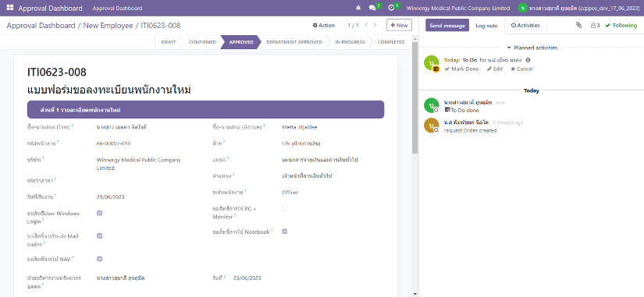Open the apps grid menu icon
This screenshot has width=644, height=297.
(x=10, y=8)
